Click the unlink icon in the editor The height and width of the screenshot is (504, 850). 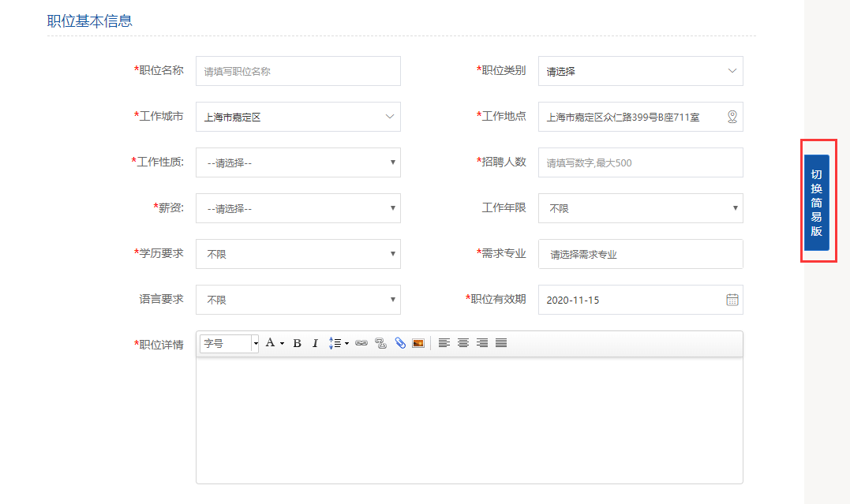[380, 343]
